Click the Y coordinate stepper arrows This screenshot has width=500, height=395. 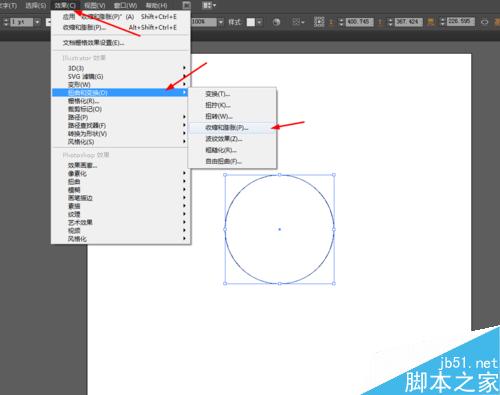coord(390,22)
